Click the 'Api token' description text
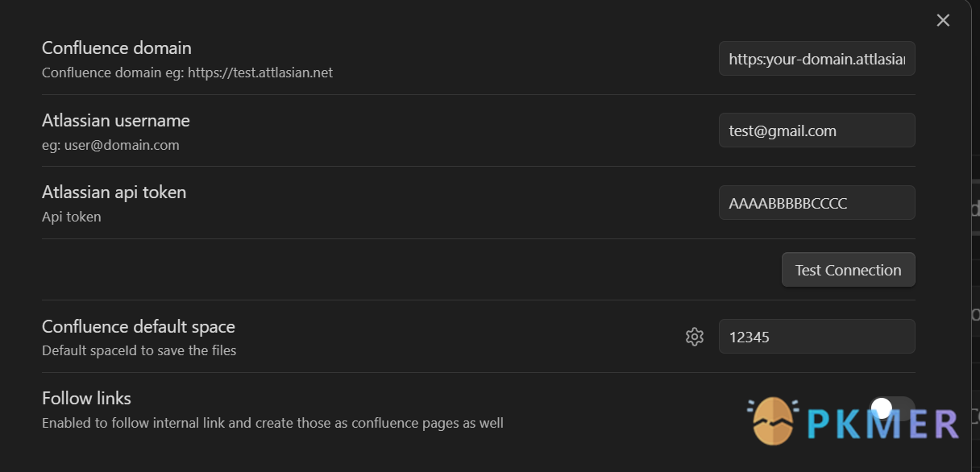The height and width of the screenshot is (472, 980). coord(72,217)
